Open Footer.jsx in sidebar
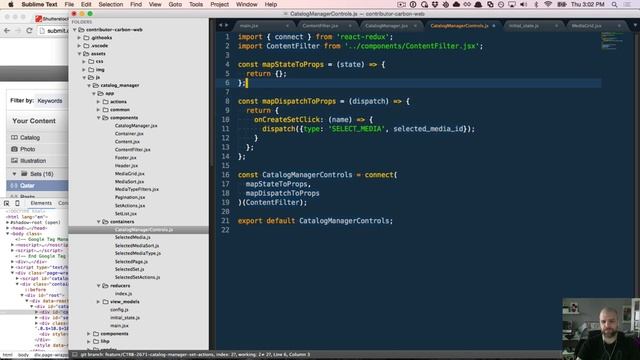This screenshot has height=360, width=640. (x=126, y=158)
